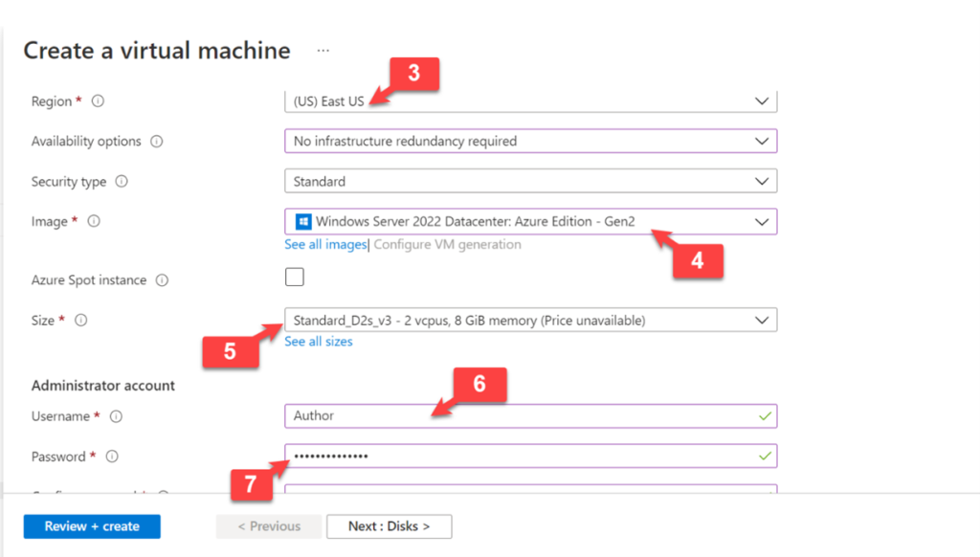980x557 pixels.
Task: Open the ellipsis menu beside the page title
Action: tap(323, 51)
